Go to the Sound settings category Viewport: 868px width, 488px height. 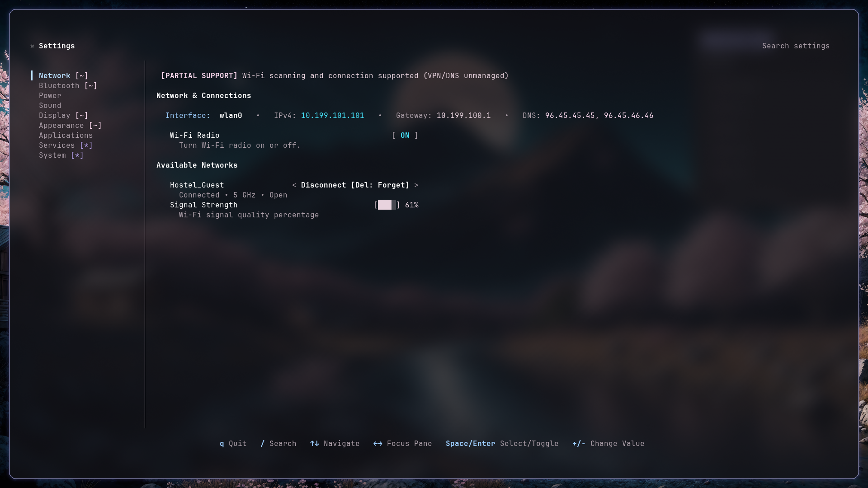[50, 106]
